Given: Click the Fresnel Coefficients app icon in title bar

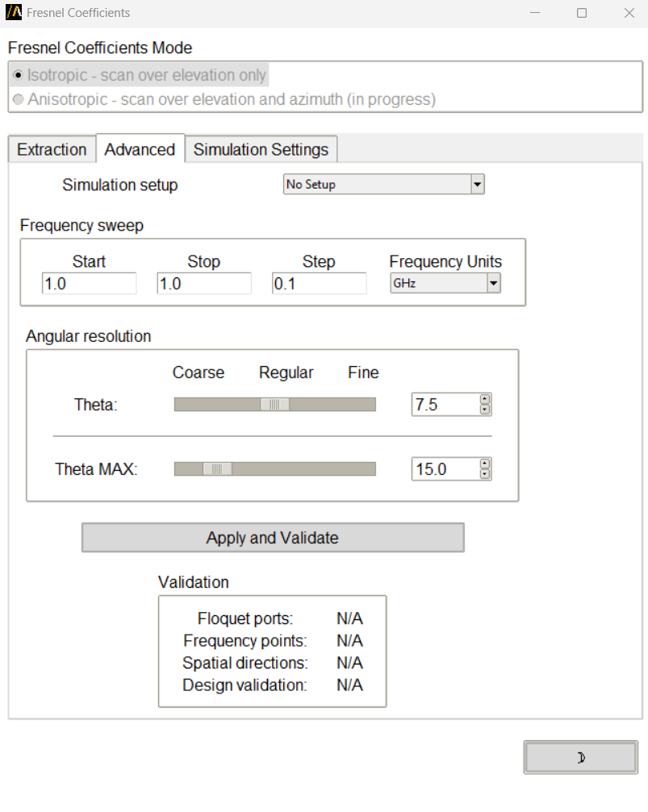Looking at the screenshot, I should [x=14, y=13].
